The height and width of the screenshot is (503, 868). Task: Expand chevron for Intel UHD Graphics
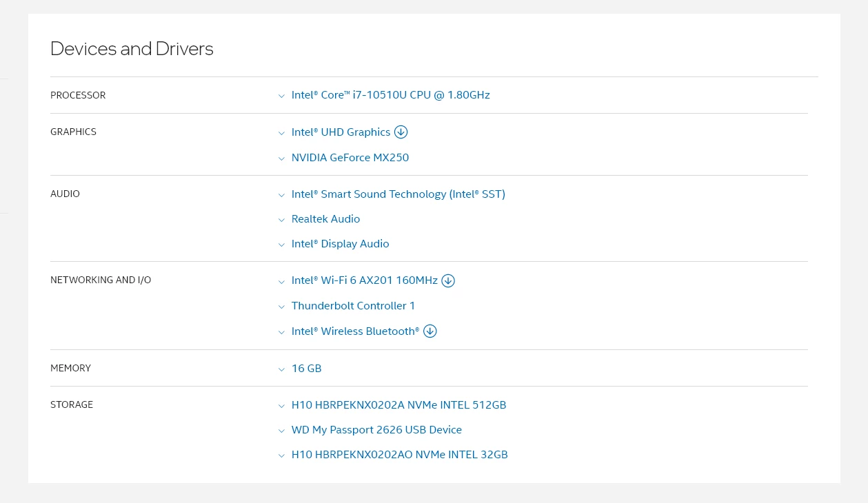(281, 133)
